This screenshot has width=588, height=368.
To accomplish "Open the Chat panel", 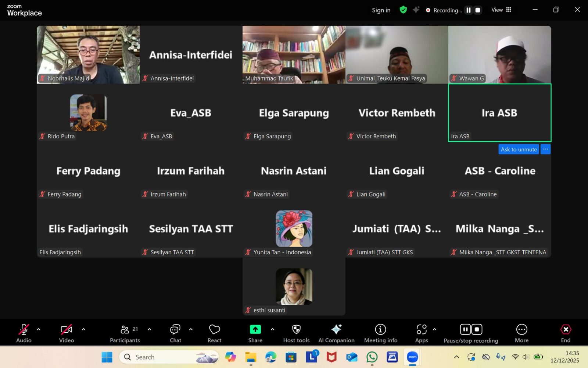I will (x=175, y=333).
